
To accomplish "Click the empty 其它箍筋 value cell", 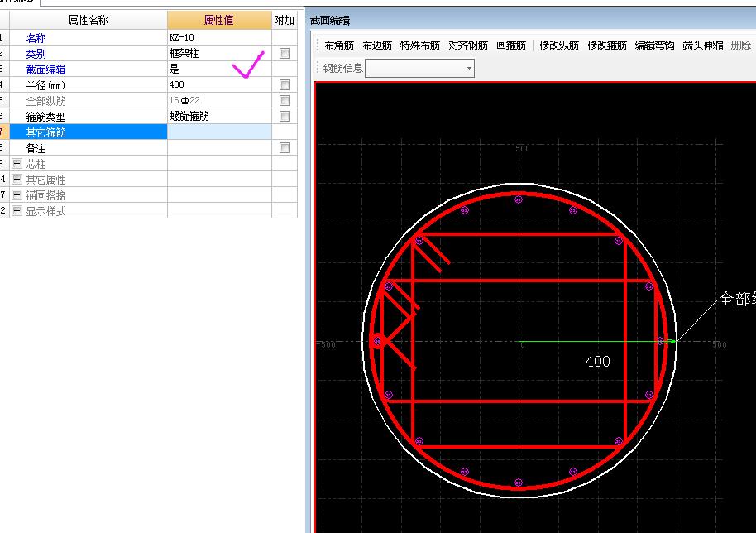I will tap(219, 132).
